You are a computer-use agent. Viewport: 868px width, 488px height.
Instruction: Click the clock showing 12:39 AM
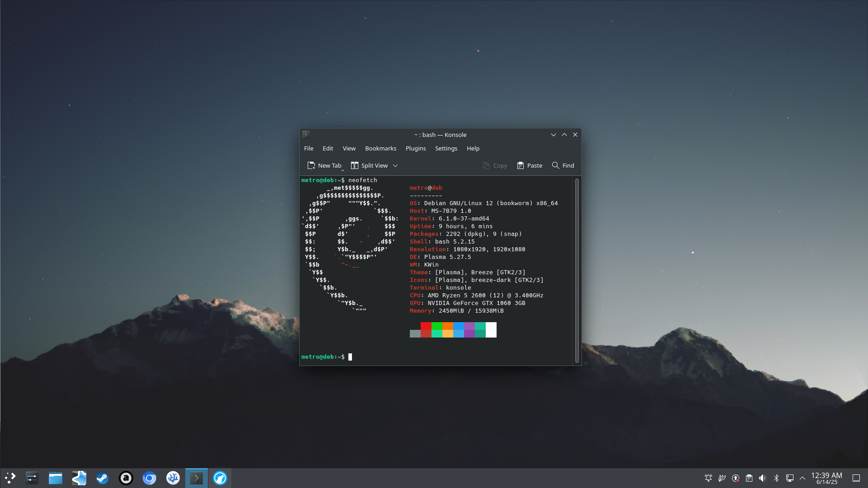826,478
